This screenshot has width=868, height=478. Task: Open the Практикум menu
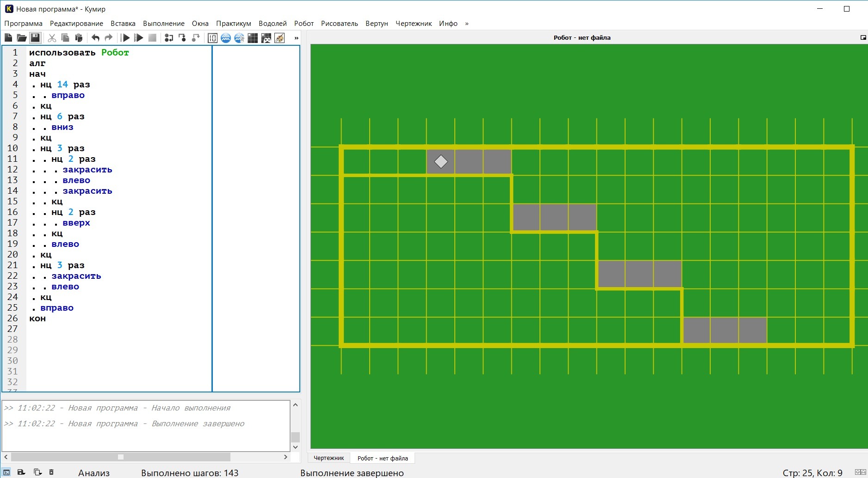pos(234,24)
